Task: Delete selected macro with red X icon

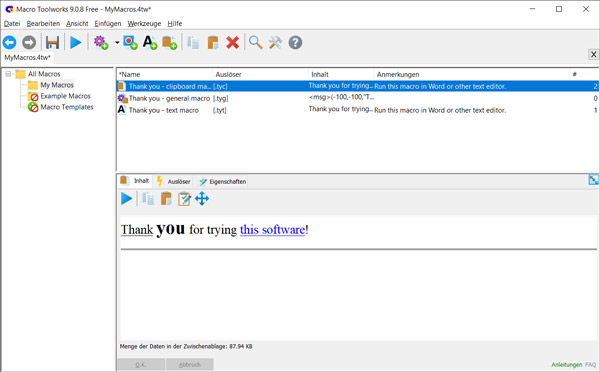Action: [232, 42]
